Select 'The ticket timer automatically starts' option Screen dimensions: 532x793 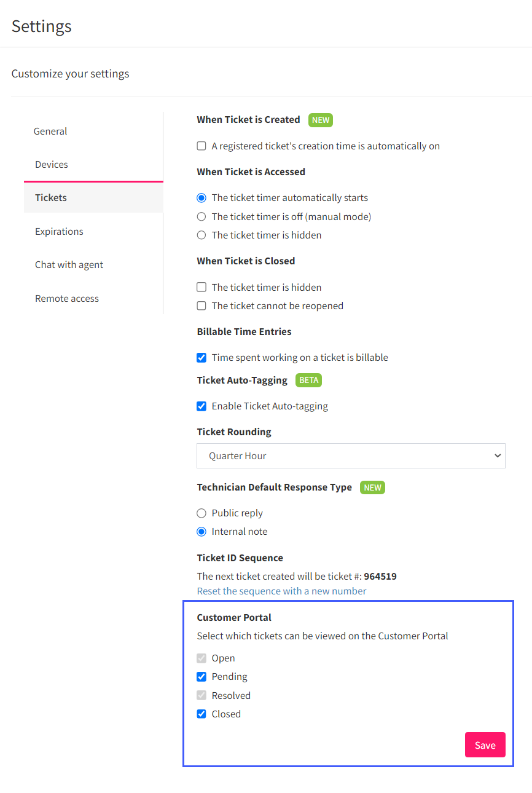(201, 198)
